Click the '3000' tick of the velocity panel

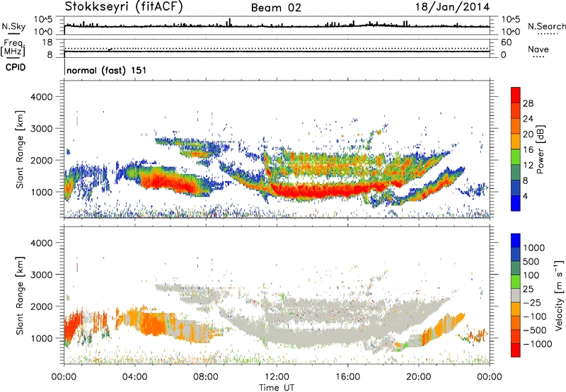click(42, 275)
